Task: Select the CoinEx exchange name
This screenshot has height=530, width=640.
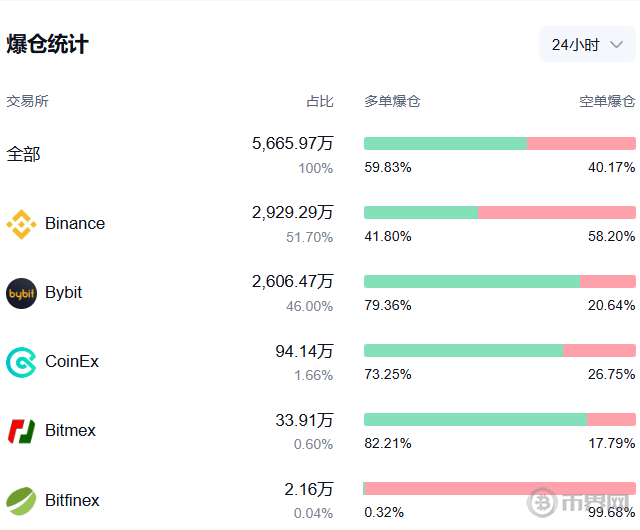Action: click(72, 362)
